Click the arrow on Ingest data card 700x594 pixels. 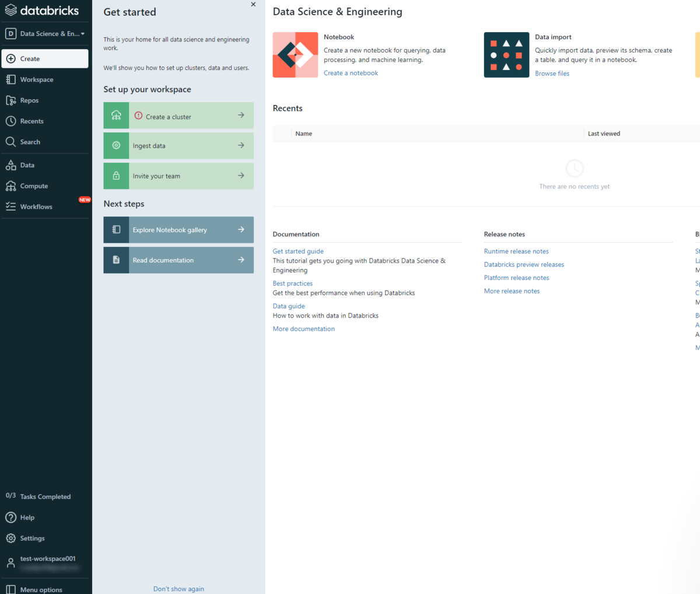click(241, 146)
